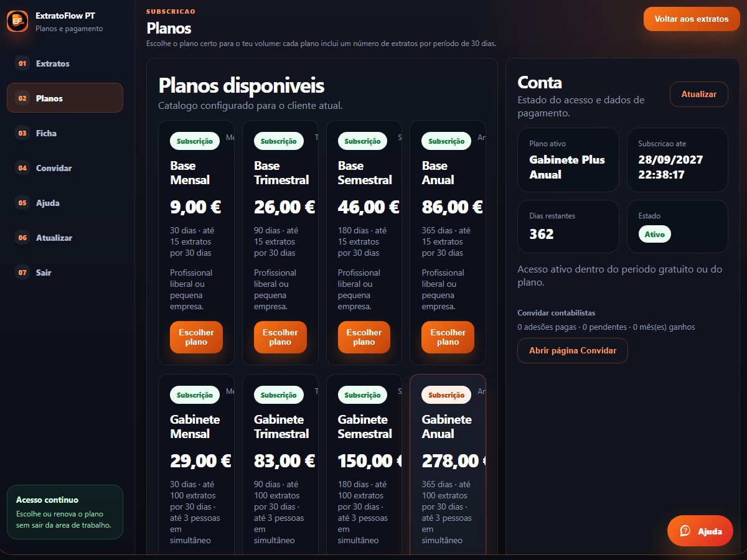This screenshot has height=560, width=747.
Task: Click the 05 badge beside Ajuda
Action: pyautogui.click(x=22, y=203)
